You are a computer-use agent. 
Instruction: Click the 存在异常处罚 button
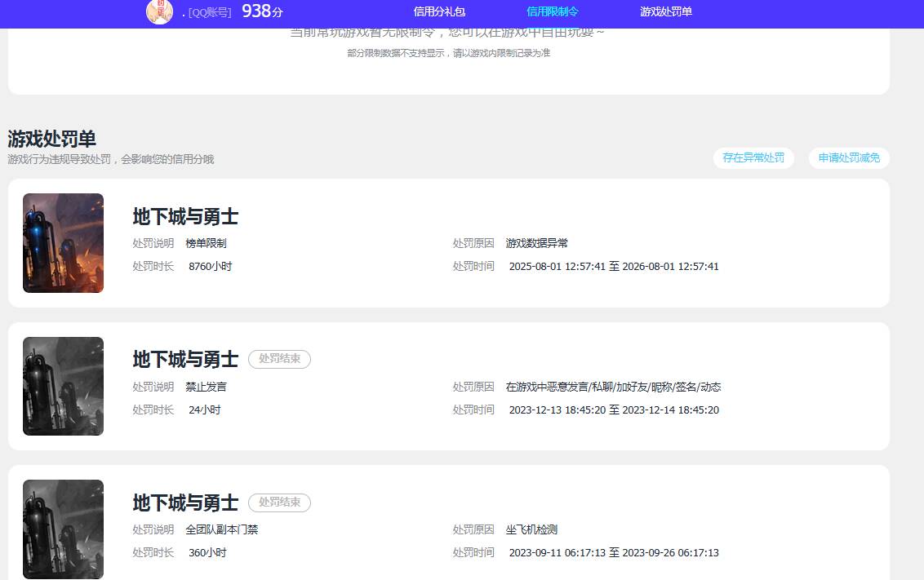(x=753, y=158)
